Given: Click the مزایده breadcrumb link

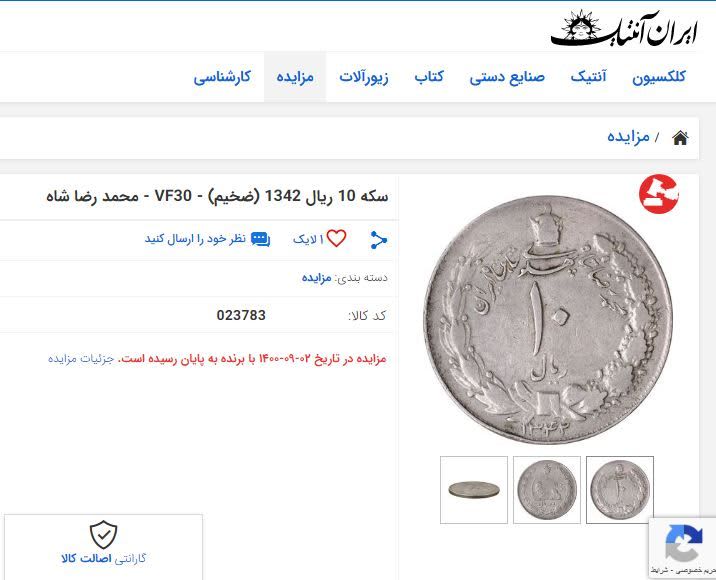Looking at the screenshot, I should tap(628, 137).
